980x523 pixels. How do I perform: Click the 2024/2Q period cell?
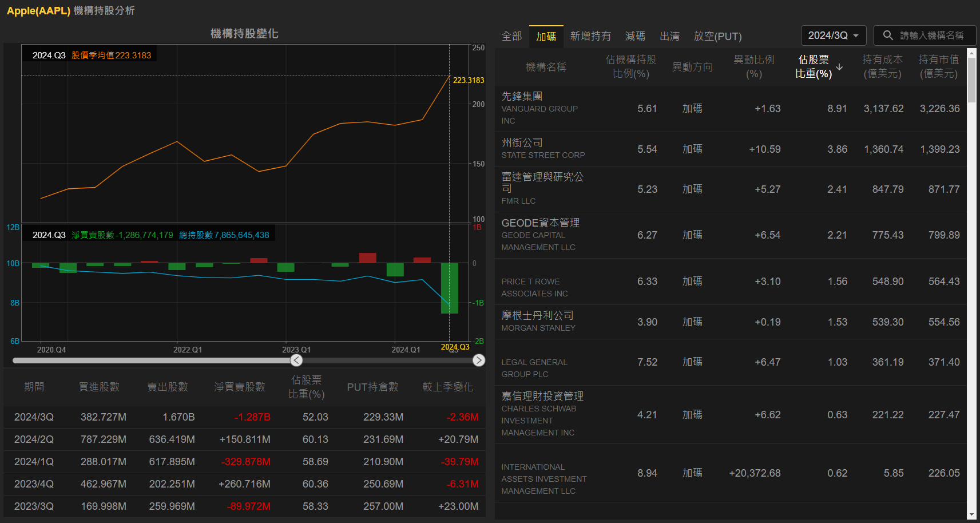pos(34,439)
